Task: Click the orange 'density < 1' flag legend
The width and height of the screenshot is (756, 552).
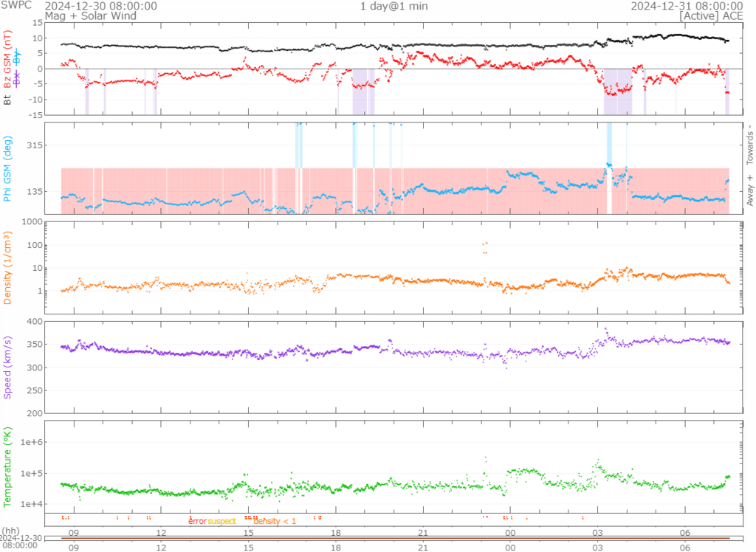Action: click(275, 521)
